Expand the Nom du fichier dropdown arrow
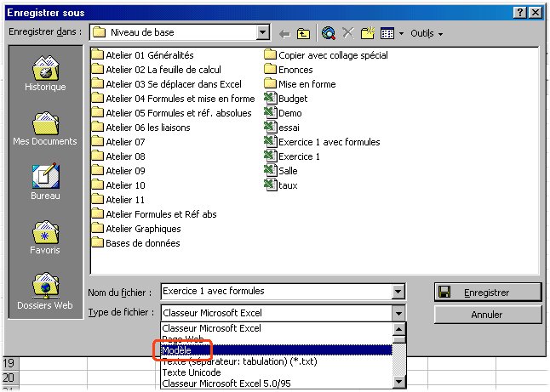 pos(398,292)
